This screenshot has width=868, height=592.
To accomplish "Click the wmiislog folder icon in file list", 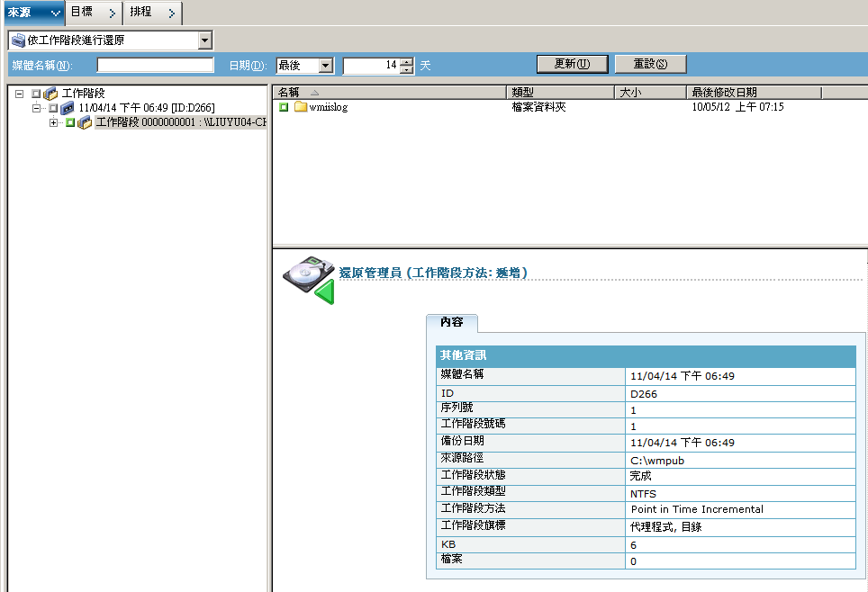I will (301, 106).
